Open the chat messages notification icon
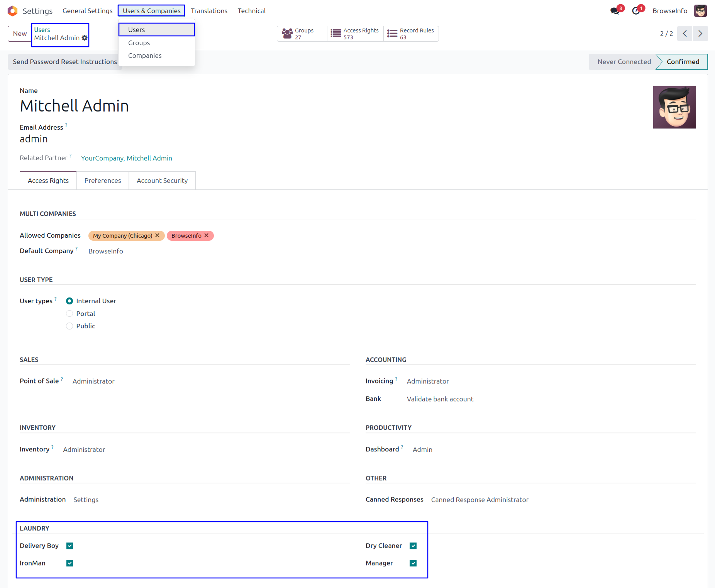 (x=615, y=11)
